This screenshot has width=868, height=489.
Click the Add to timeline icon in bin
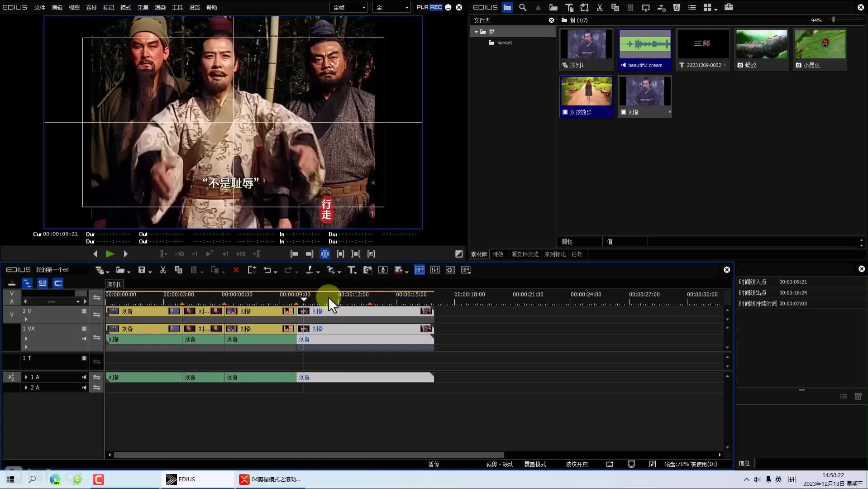[x=661, y=7]
